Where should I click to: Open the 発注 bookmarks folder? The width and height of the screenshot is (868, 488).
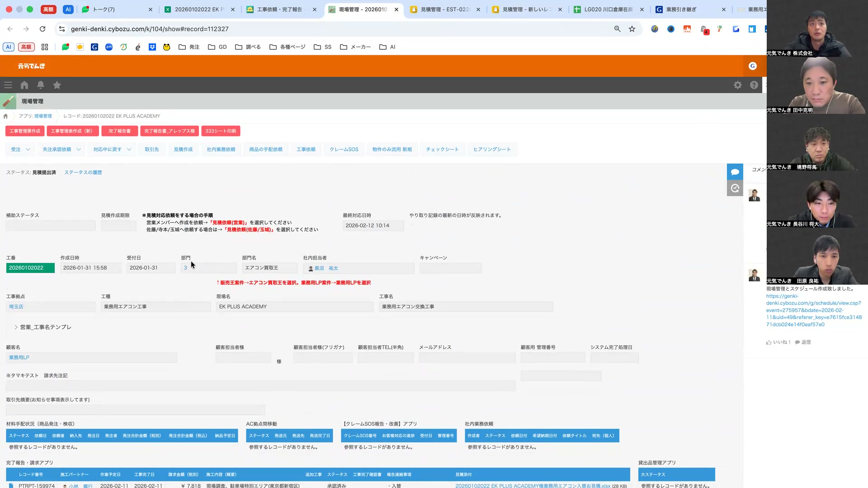point(189,47)
